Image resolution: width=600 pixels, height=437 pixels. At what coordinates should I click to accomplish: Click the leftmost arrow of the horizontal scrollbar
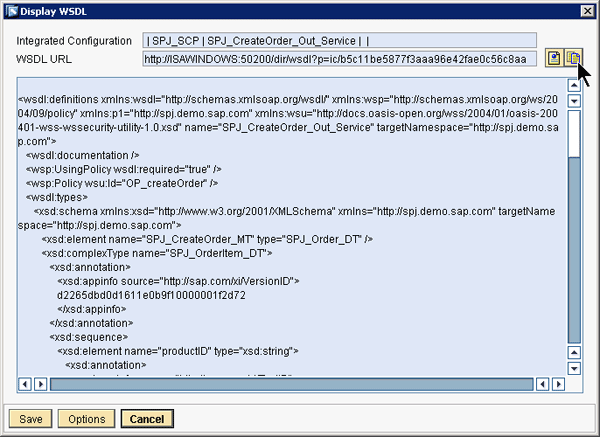pos(24,383)
